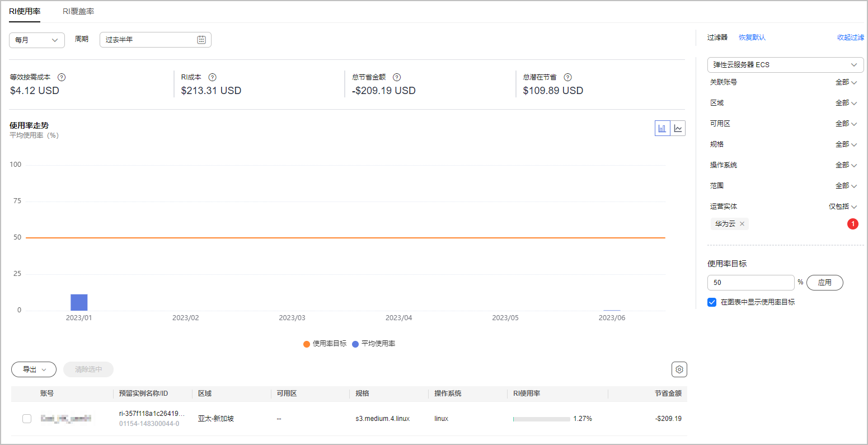Show help for 等效按需成本
This screenshot has height=445, width=868.
(62, 77)
